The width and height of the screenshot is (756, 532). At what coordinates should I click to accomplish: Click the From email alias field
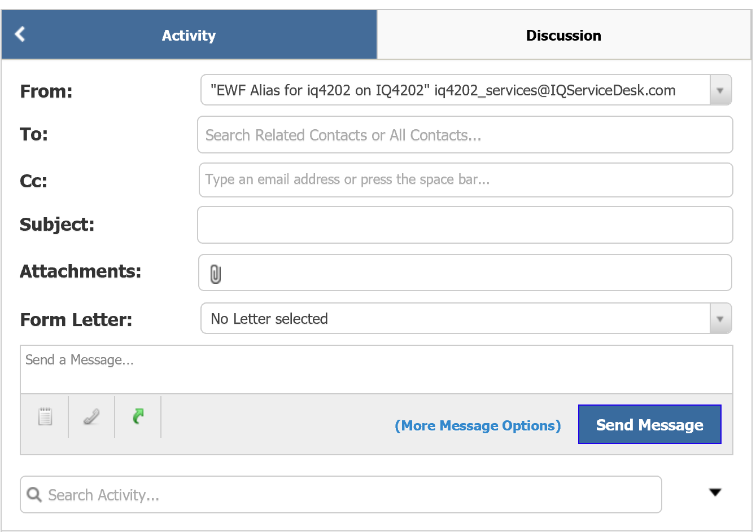466,90
